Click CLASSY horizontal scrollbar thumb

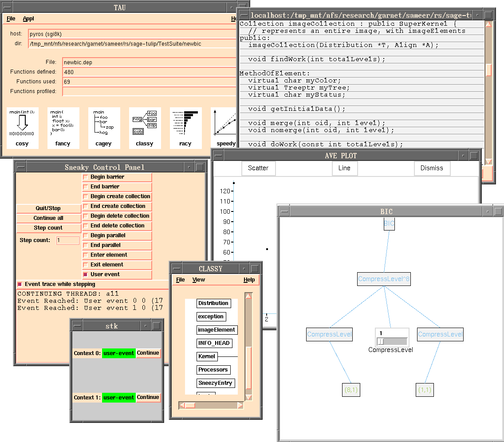click(x=190, y=405)
